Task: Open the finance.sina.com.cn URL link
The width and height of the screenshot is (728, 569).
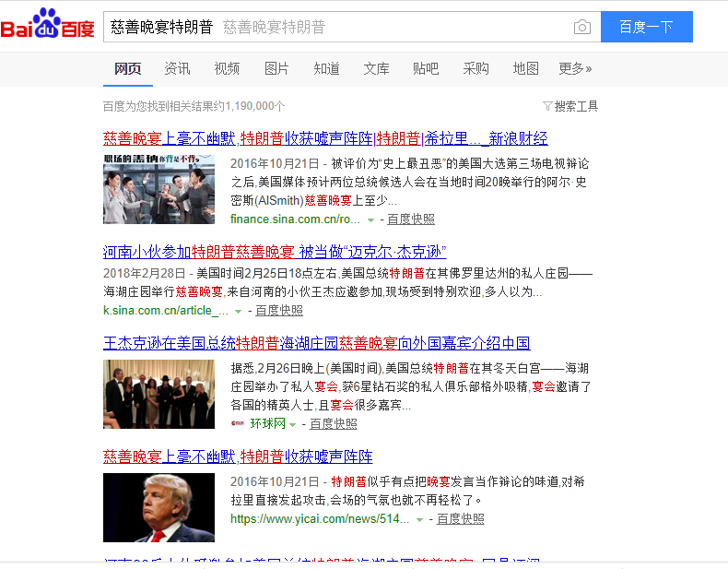Action: click(295, 219)
